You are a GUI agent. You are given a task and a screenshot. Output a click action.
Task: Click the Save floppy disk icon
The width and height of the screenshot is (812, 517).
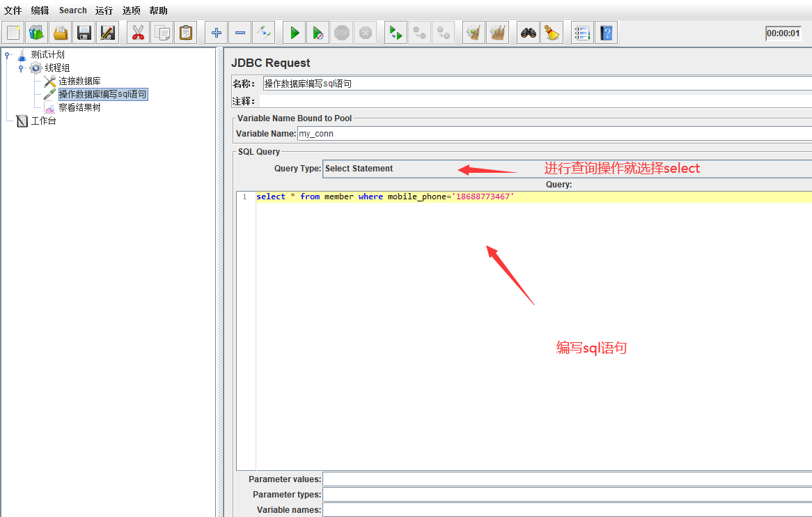click(84, 33)
